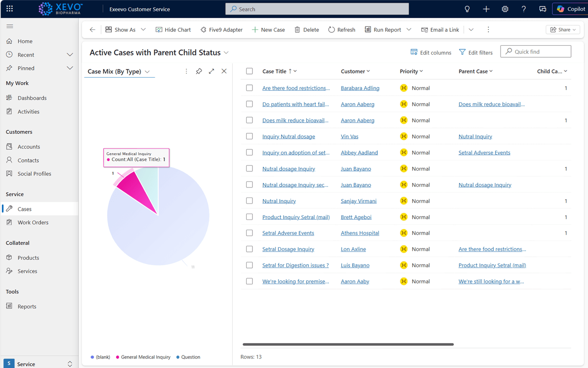Check the 'Are there food restrictions' row

point(250,88)
